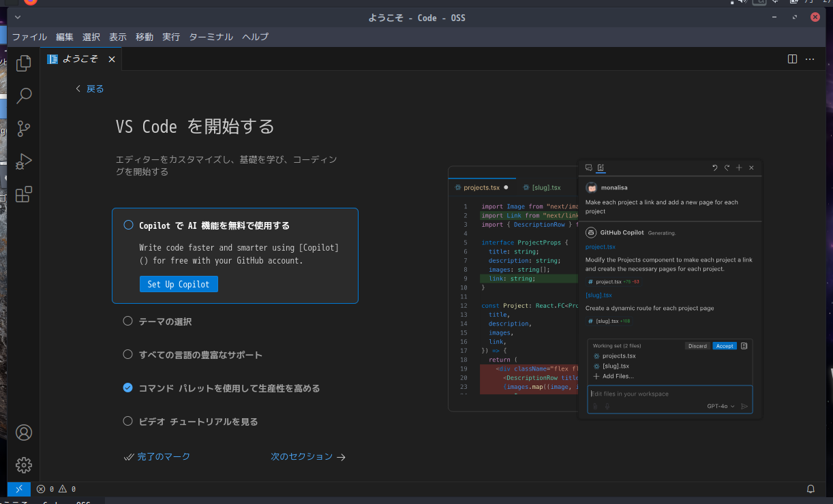Open the GPT-4o model picker
Screen dimensions: 833x504
point(718,405)
